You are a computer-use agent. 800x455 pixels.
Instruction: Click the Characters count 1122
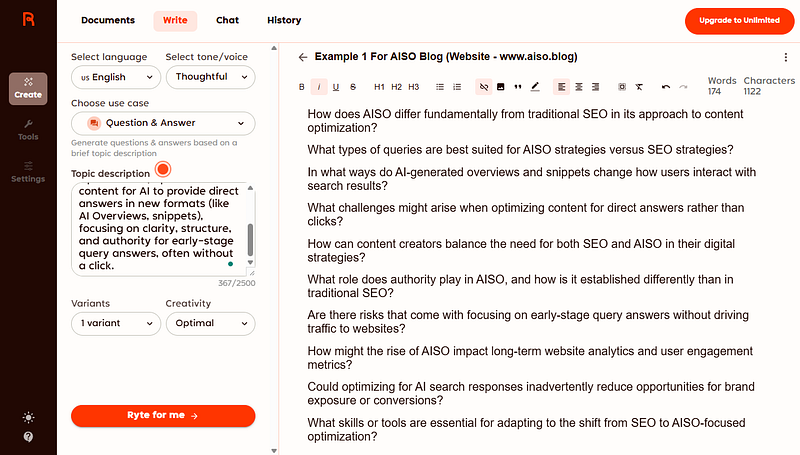(769, 86)
